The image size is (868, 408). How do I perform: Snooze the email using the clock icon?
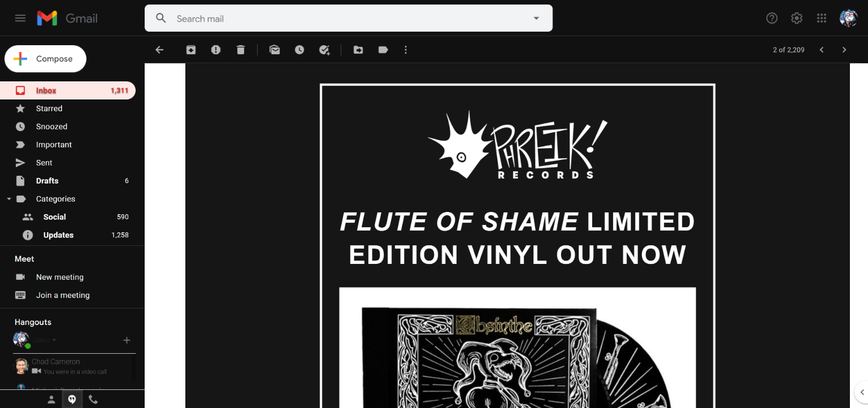click(x=300, y=50)
